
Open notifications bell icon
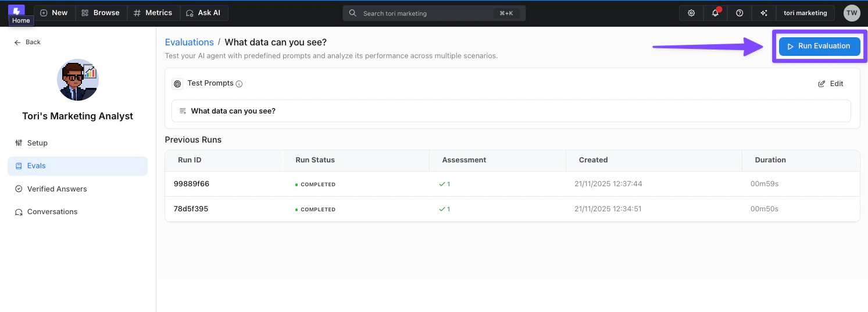pyautogui.click(x=716, y=13)
